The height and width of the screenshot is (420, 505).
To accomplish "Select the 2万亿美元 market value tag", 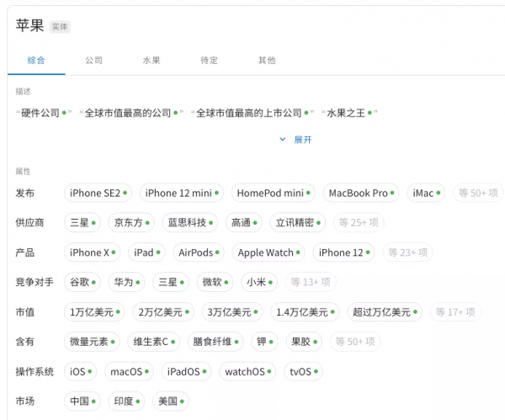I will tap(163, 311).
